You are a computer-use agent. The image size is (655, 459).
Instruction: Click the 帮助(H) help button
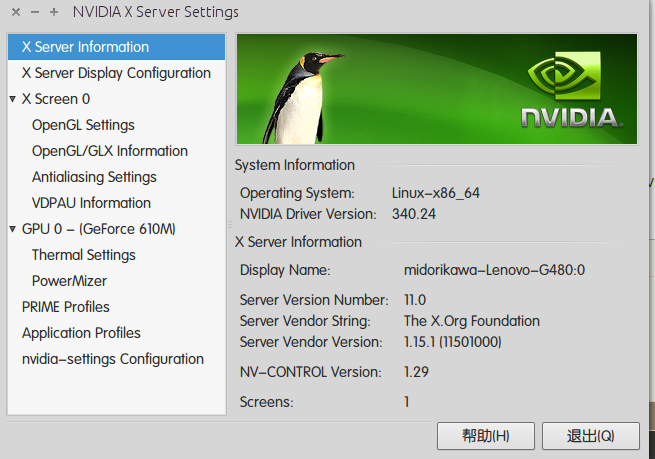tap(486, 436)
